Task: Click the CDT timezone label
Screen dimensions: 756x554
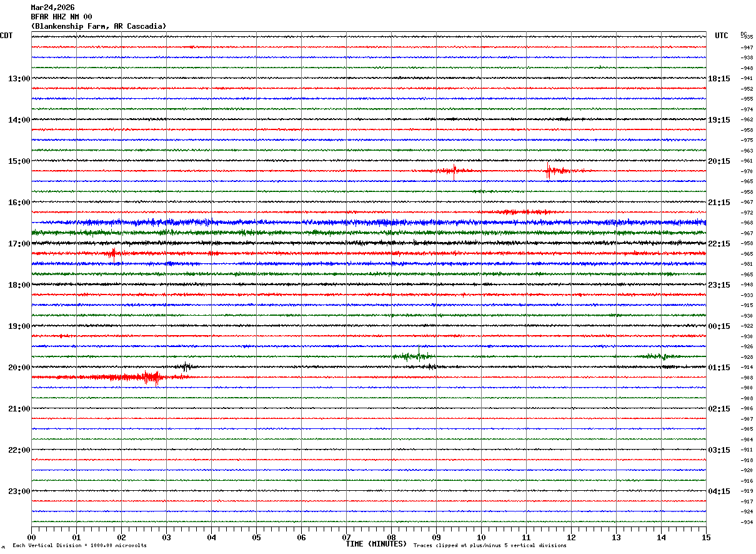Action: [x=6, y=36]
